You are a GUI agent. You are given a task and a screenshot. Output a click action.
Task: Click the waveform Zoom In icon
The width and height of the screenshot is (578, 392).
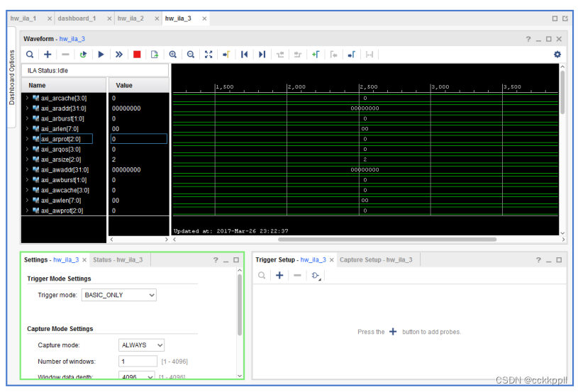click(172, 55)
